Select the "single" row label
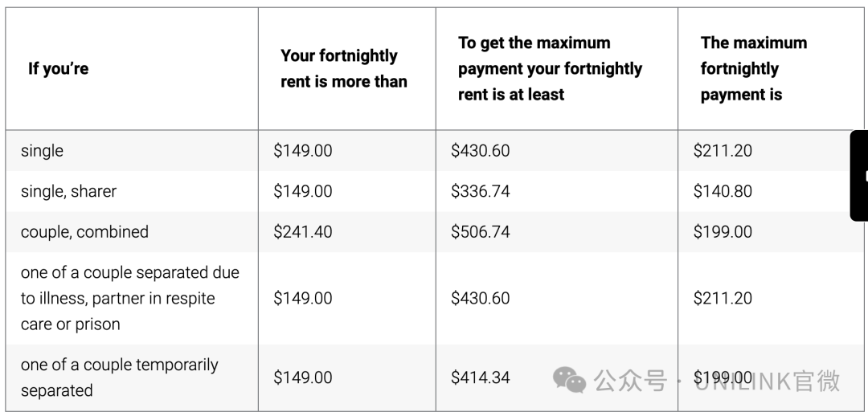This screenshot has width=868, height=416. [x=42, y=151]
